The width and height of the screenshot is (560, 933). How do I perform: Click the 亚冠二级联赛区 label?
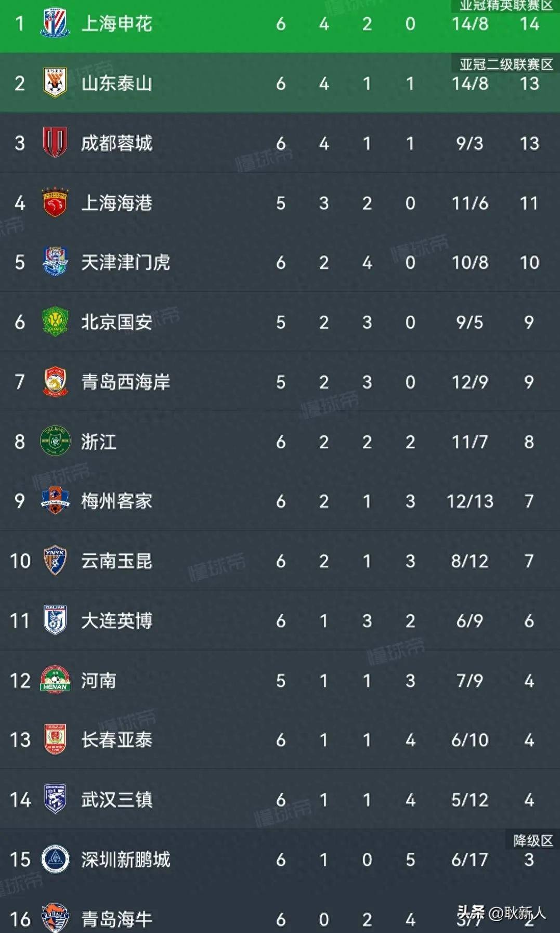(x=505, y=64)
